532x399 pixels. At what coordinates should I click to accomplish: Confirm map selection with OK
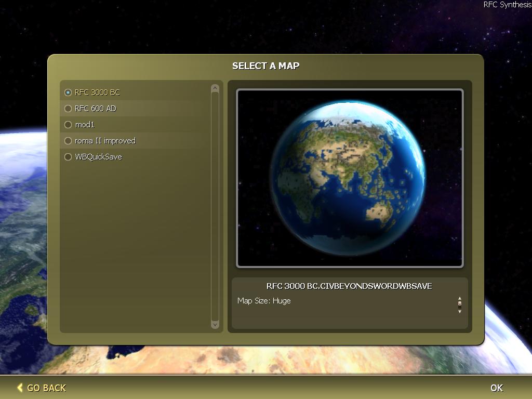tap(497, 388)
